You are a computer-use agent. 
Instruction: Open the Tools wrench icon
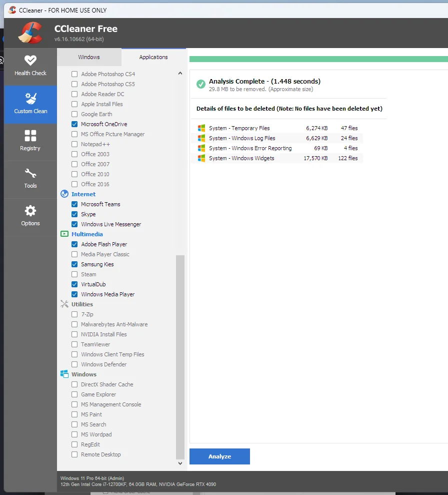(30, 173)
